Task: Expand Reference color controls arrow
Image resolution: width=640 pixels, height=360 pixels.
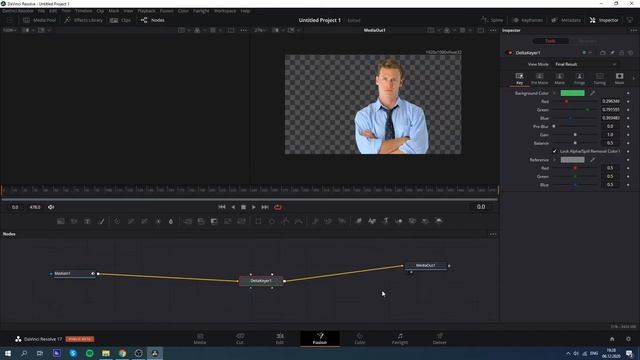Action: point(554,160)
